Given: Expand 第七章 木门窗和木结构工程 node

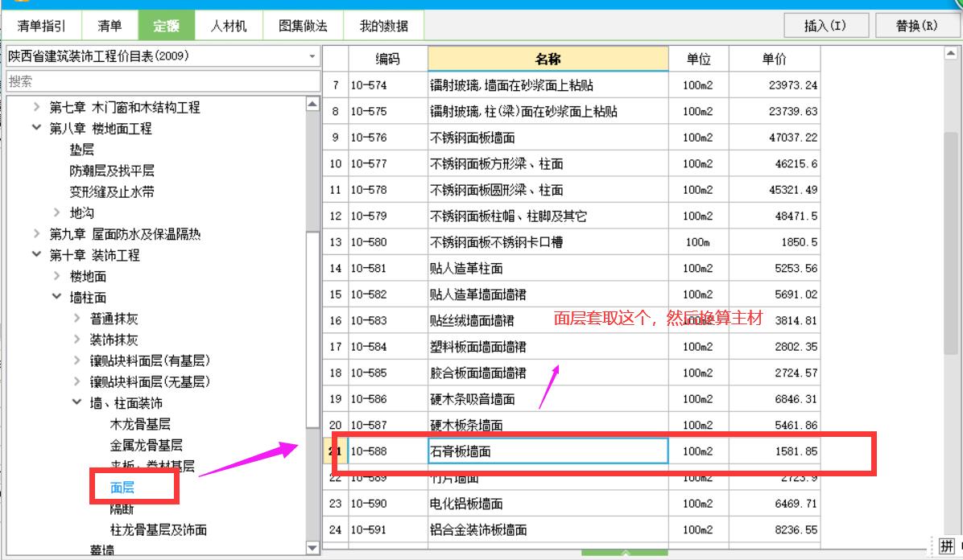Looking at the screenshot, I should click(36, 107).
